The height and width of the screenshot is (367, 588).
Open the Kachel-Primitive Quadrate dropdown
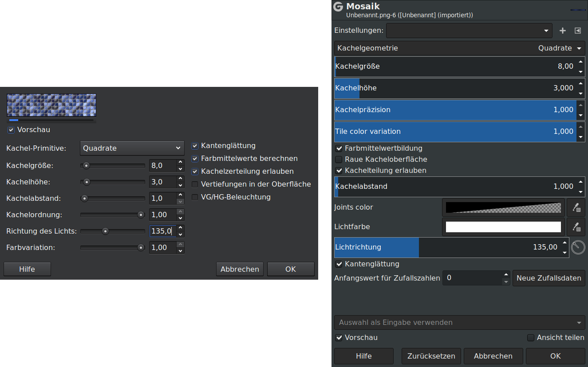pos(132,148)
